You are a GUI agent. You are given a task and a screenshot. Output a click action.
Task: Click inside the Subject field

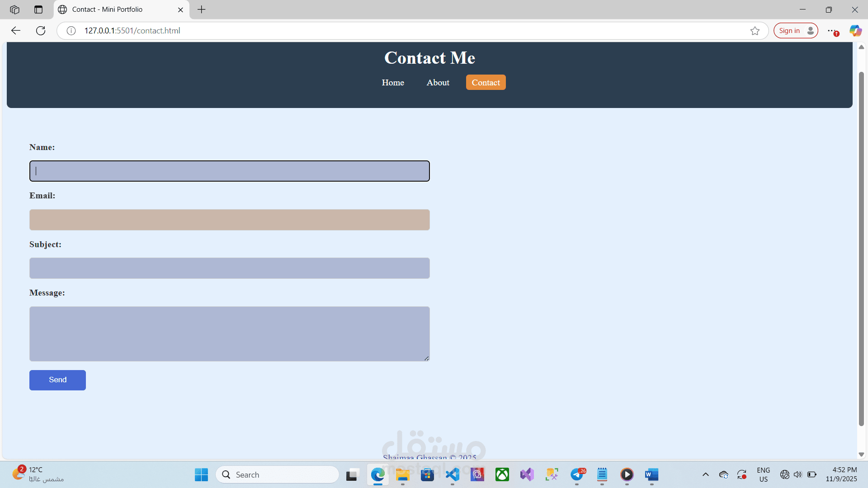(x=229, y=268)
